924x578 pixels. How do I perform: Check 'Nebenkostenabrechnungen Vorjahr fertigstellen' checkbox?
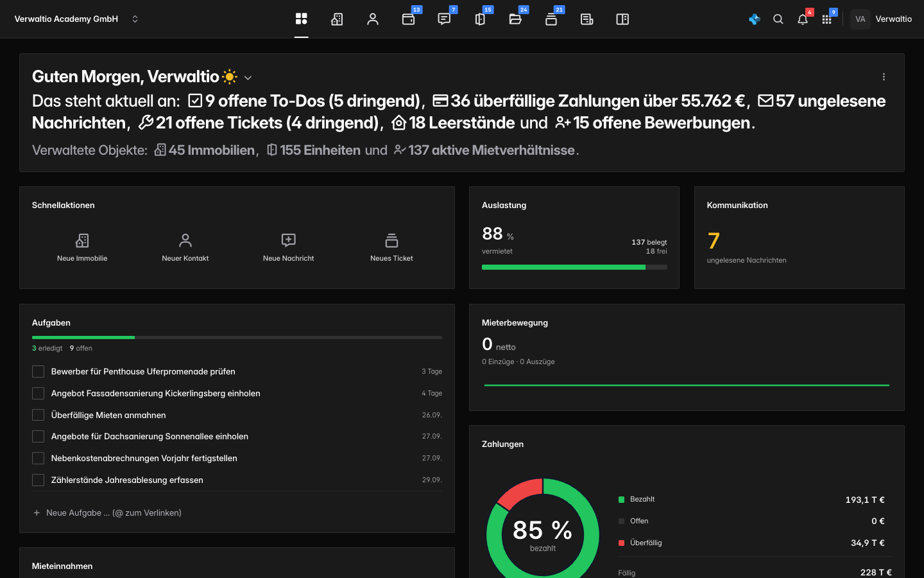pos(38,458)
